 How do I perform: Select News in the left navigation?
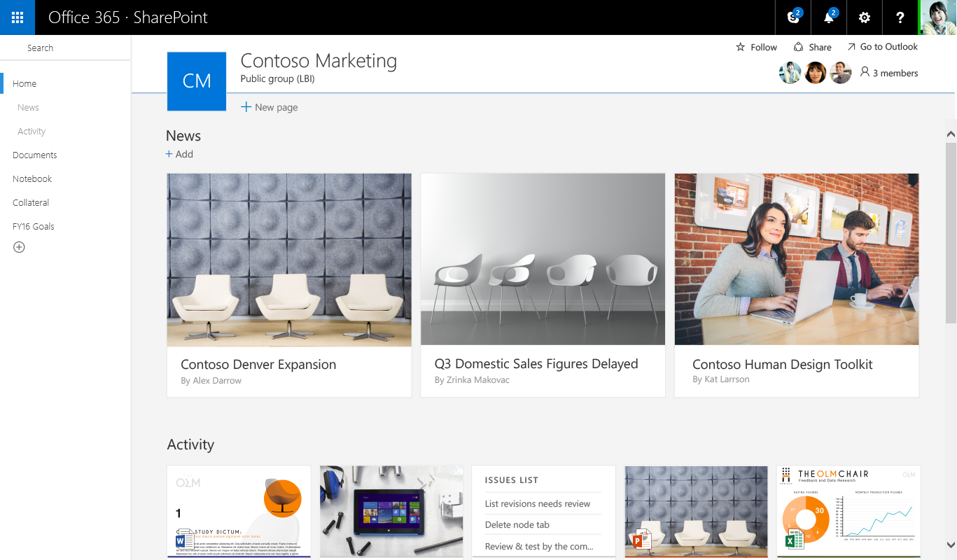[x=28, y=107]
